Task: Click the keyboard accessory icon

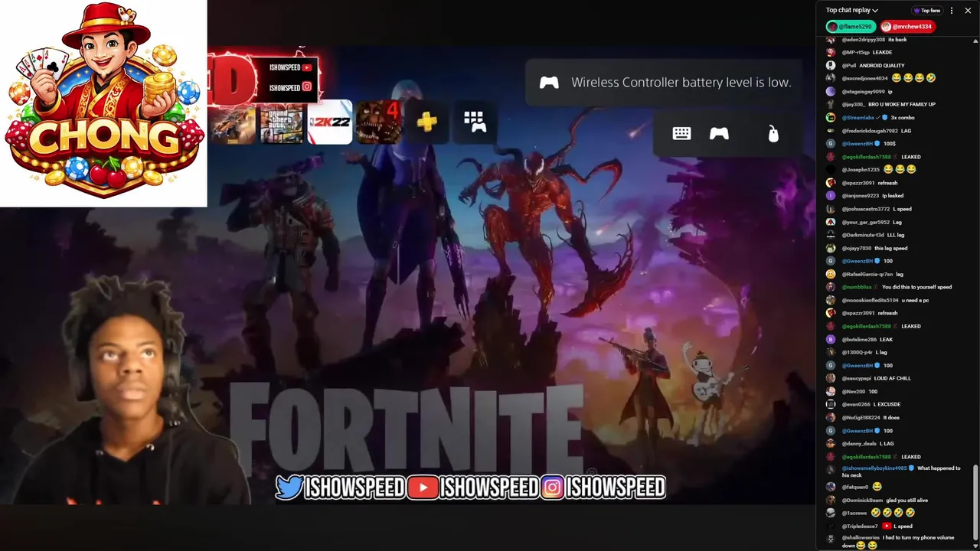Action: [x=681, y=134]
